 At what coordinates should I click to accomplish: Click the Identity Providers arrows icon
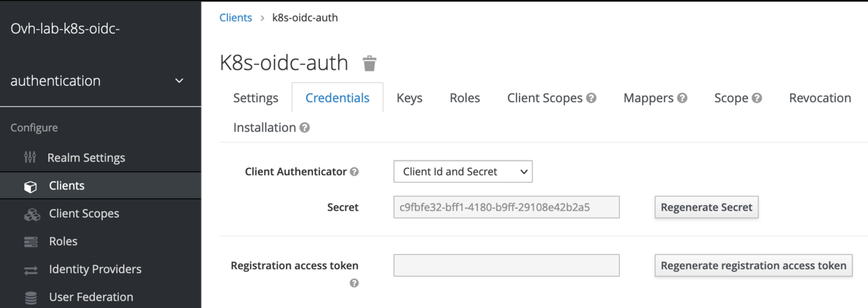31,270
